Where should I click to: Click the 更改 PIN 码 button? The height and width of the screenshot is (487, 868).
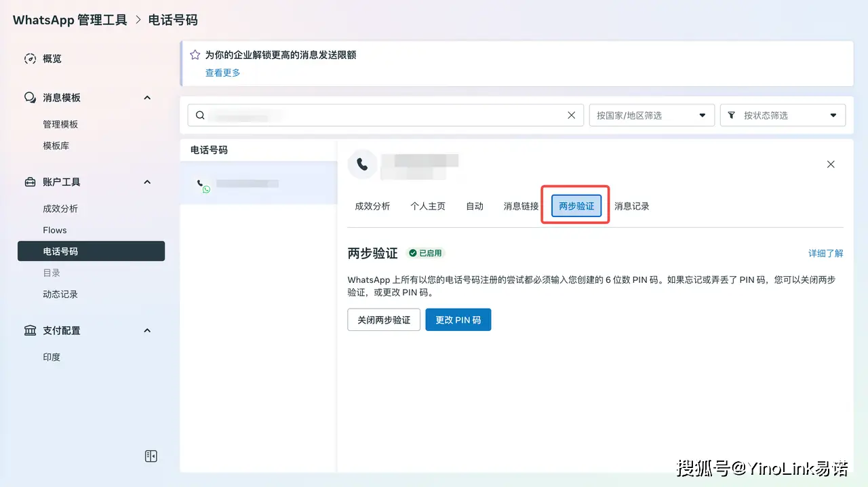(x=458, y=319)
